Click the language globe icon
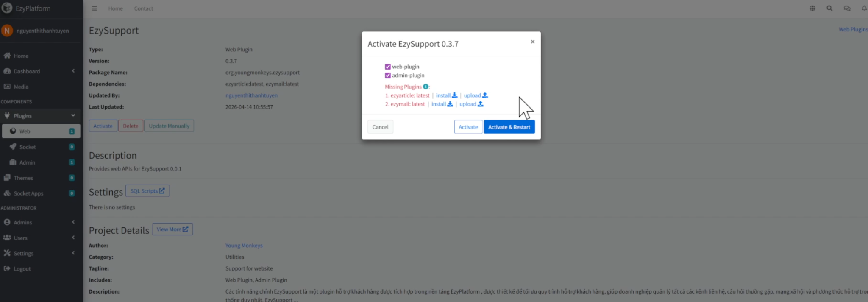The image size is (868, 302). coord(812,8)
